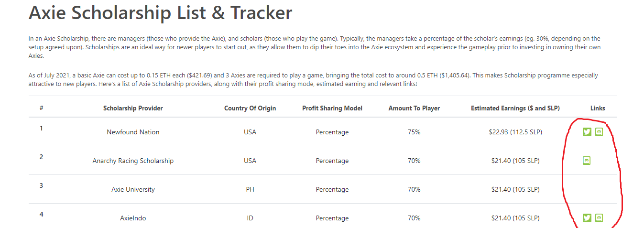
Task: Click the $22.93 (112.5 SLP) earnings cell
Action: point(515,132)
